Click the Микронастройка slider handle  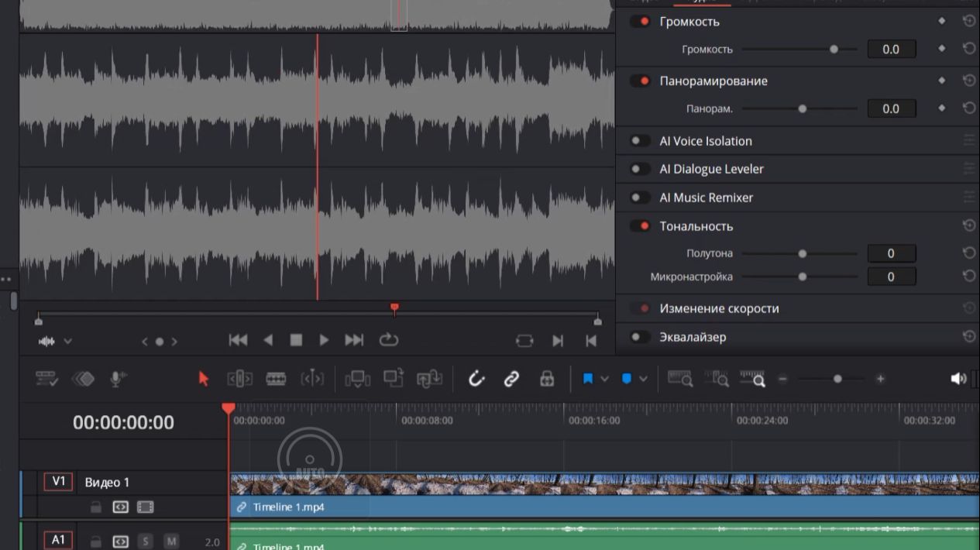point(803,277)
